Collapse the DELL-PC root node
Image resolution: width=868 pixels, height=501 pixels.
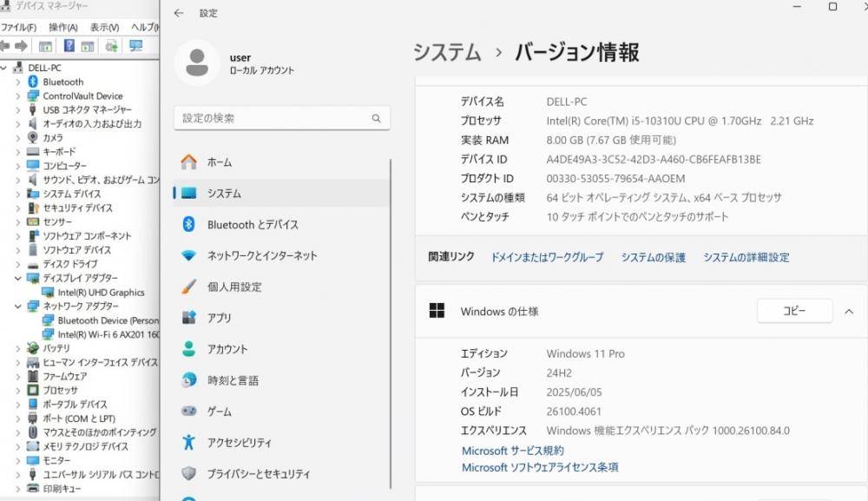pyautogui.click(x=3, y=68)
